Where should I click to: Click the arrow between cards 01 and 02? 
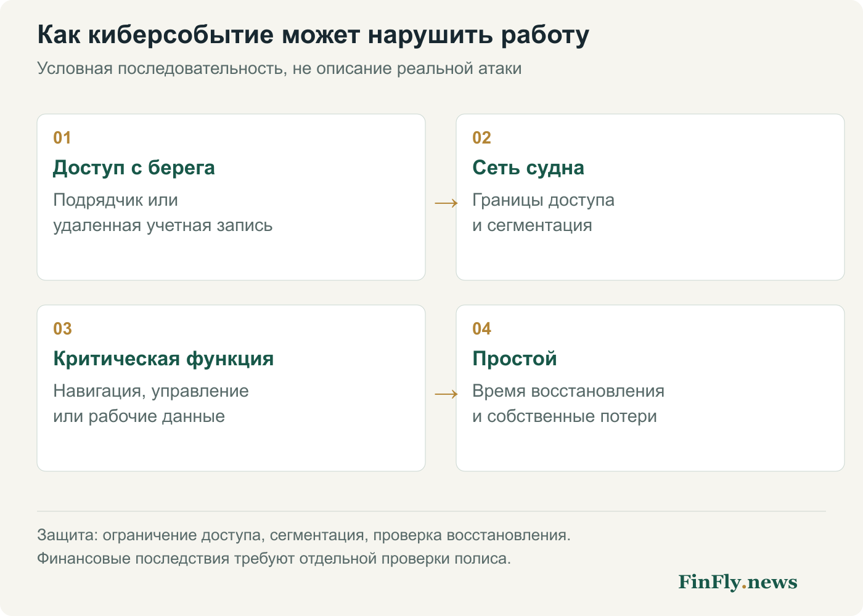[446, 203]
